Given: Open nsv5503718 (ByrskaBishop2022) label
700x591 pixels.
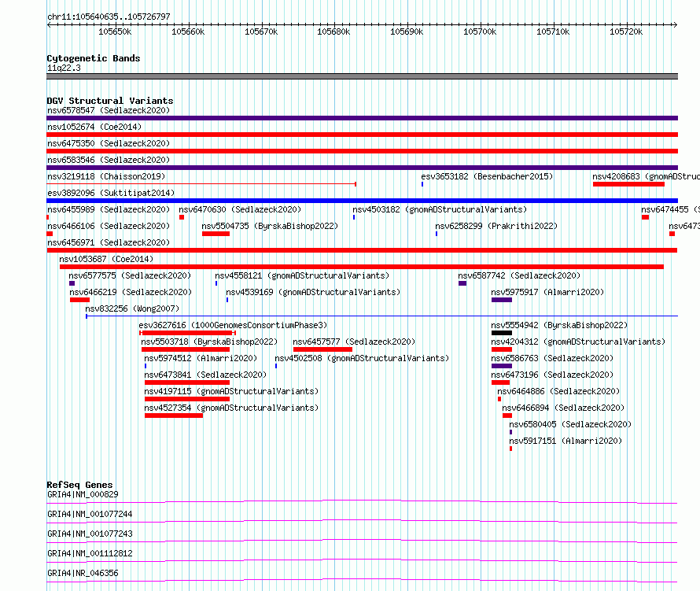Looking at the screenshot, I should (209, 342).
